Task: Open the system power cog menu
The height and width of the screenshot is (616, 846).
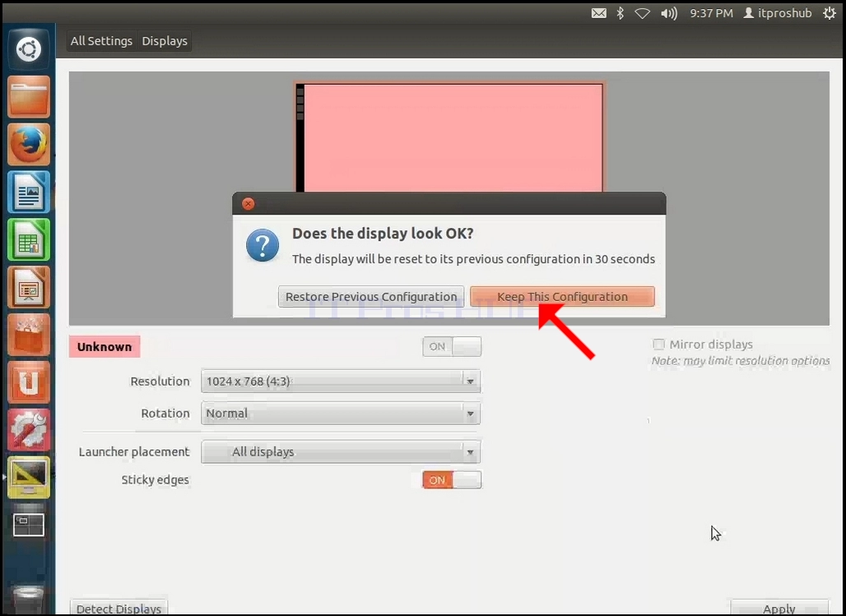Action: point(830,13)
